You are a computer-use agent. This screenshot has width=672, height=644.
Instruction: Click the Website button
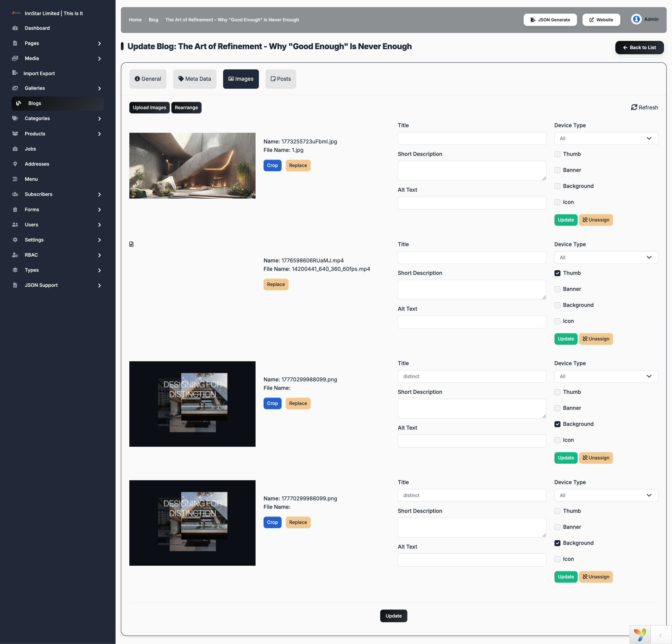pyautogui.click(x=601, y=20)
